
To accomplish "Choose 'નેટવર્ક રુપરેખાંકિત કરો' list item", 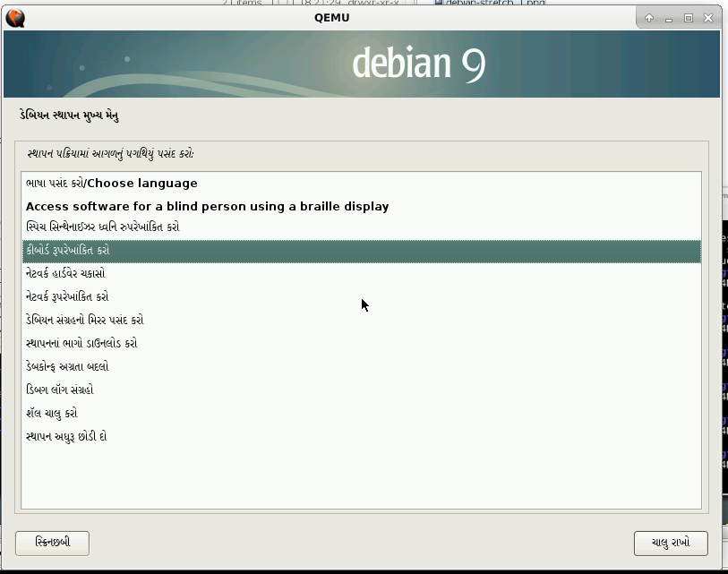I will pyautogui.click(x=361, y=296).
